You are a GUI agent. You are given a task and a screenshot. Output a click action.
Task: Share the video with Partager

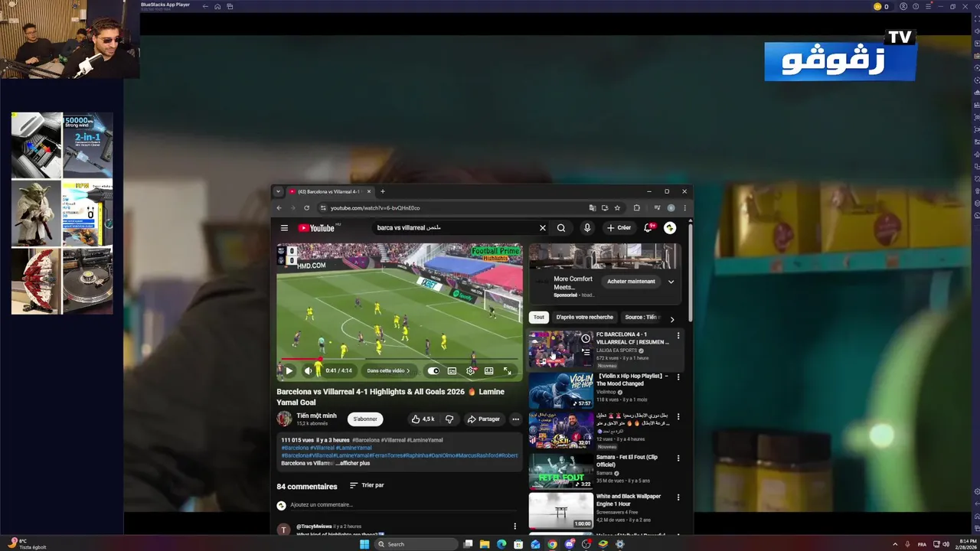pos(484,419)
